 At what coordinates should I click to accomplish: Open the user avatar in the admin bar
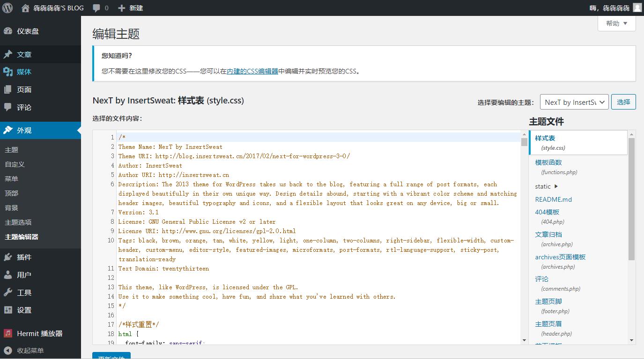[637, 8]
